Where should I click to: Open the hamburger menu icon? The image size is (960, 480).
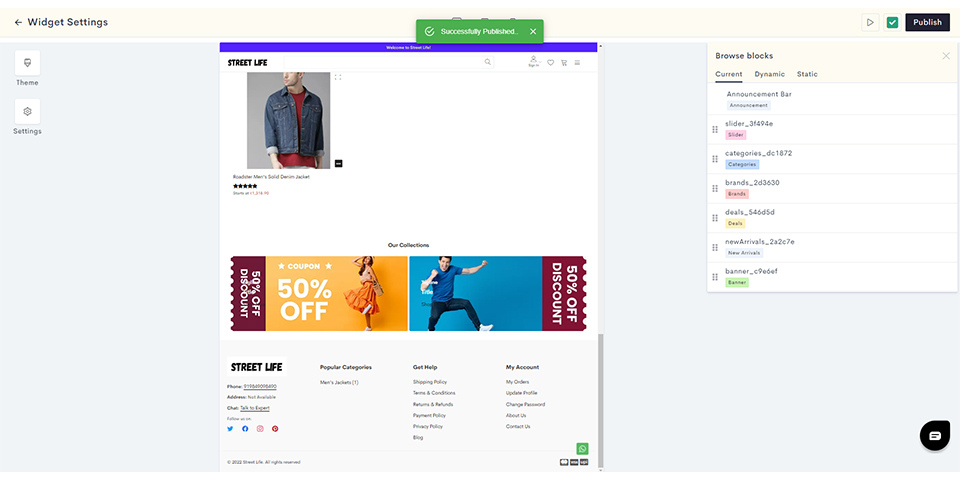pyautogui.click(x=577, y=62)
